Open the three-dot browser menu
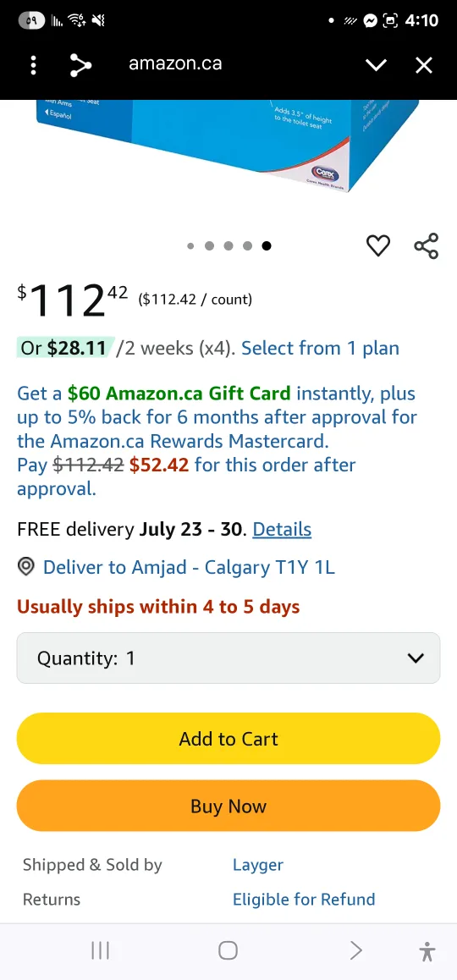 (x=34, y=65)
